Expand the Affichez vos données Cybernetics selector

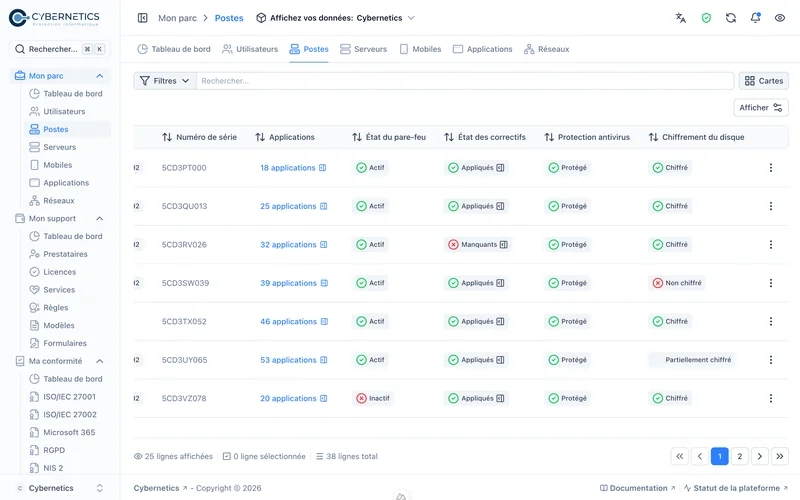(335, 18)
